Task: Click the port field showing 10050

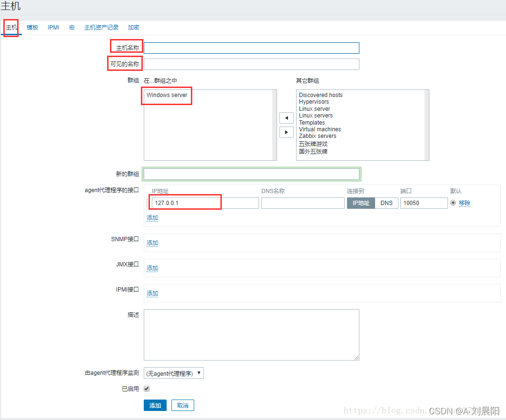Action: (424, 203)
